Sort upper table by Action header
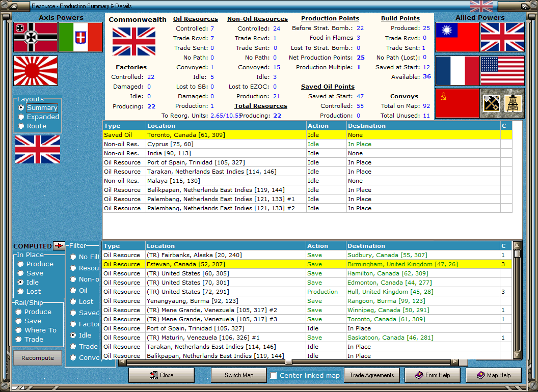This screenshot has width=538, height=392. (326, 126)
